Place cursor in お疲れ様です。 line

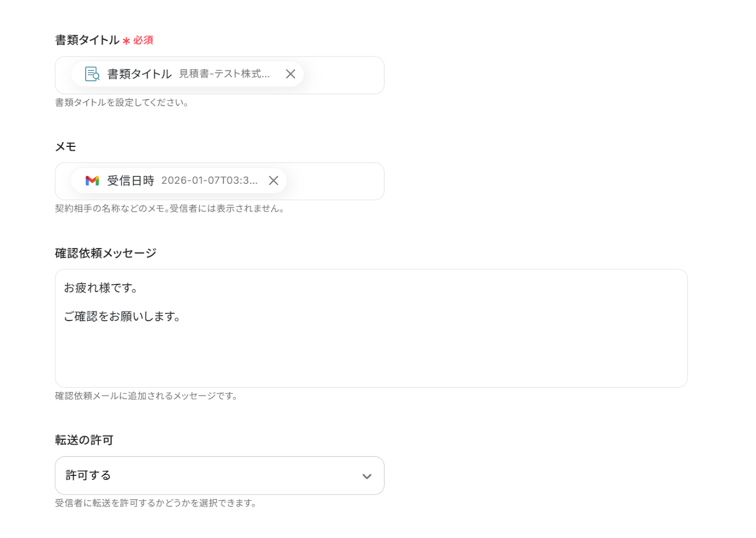pyautogui.click(x=100, y=288)
